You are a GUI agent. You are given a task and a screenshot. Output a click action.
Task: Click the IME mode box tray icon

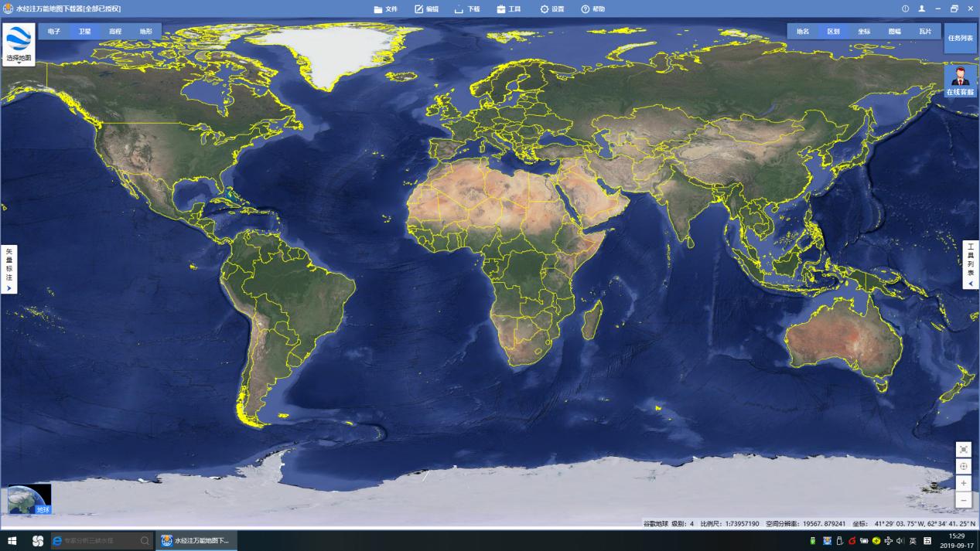point(927,541)
